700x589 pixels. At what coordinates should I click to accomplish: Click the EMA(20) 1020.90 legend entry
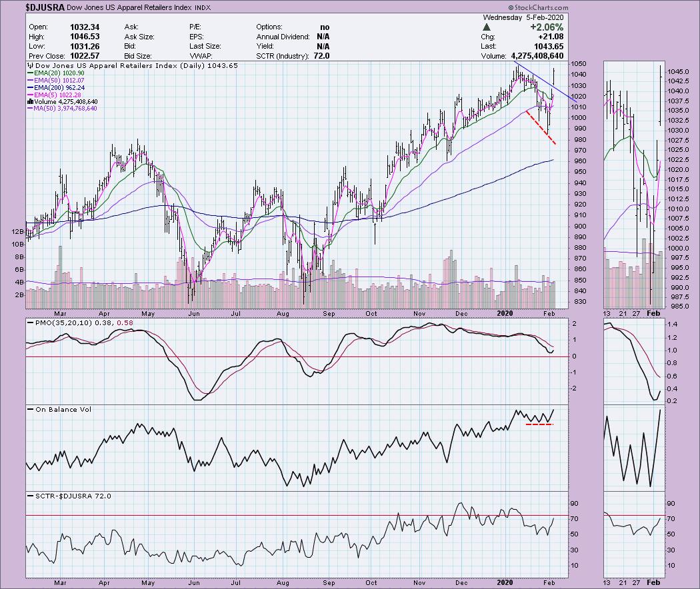(x=56, y=73)
